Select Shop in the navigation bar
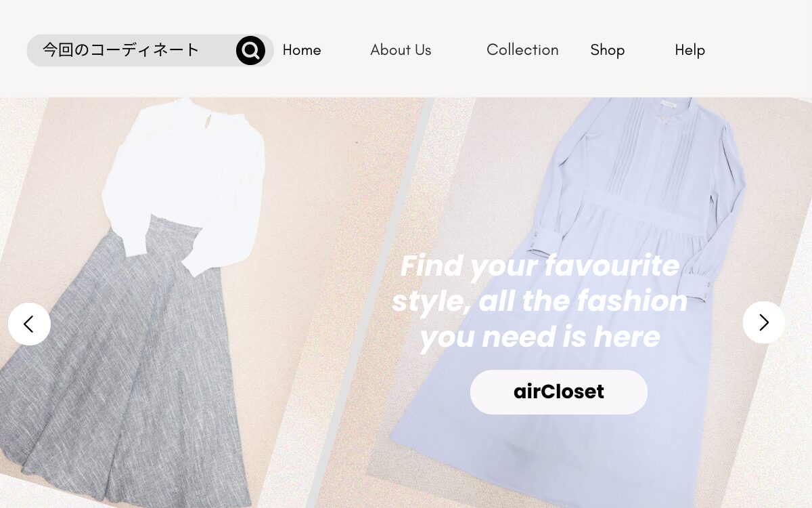The width and height of the screenshot is (812, 508). click(x=607, y=50)
